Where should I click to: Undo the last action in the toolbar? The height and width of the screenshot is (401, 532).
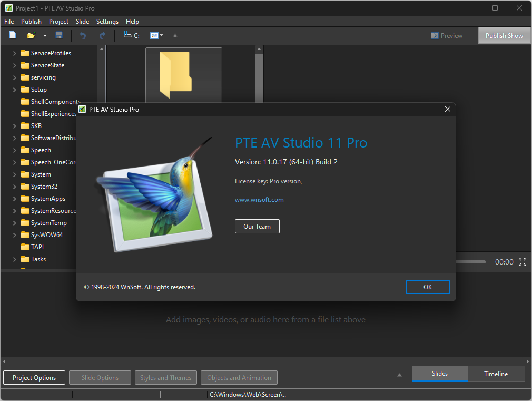pyautogui.click(x=83, y=35)
